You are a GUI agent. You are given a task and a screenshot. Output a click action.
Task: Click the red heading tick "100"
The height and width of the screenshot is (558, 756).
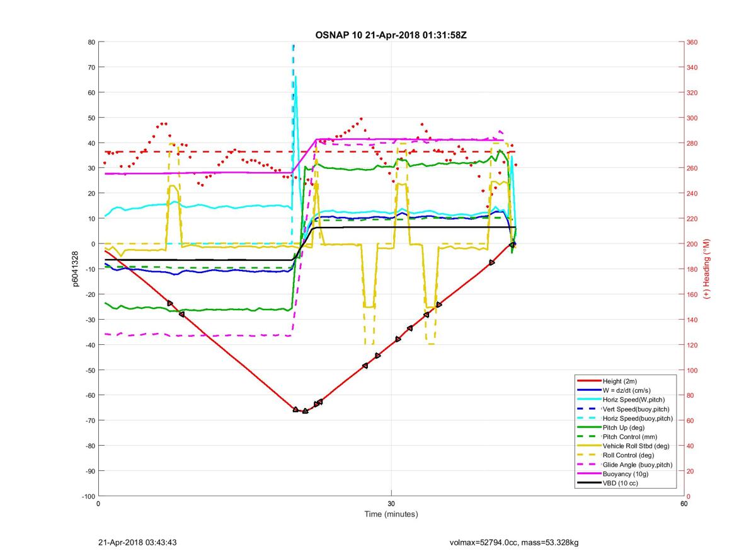[692, 370]
